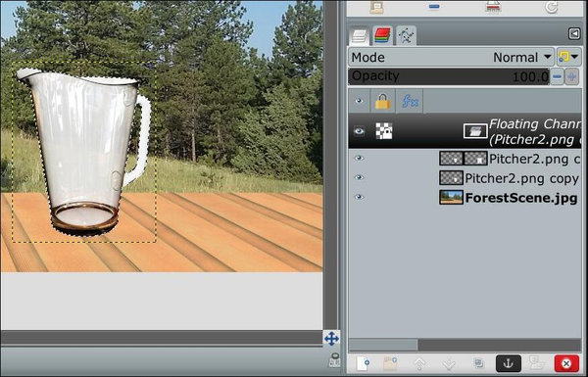Switch to the Channels tab

[x=382, y=36]
